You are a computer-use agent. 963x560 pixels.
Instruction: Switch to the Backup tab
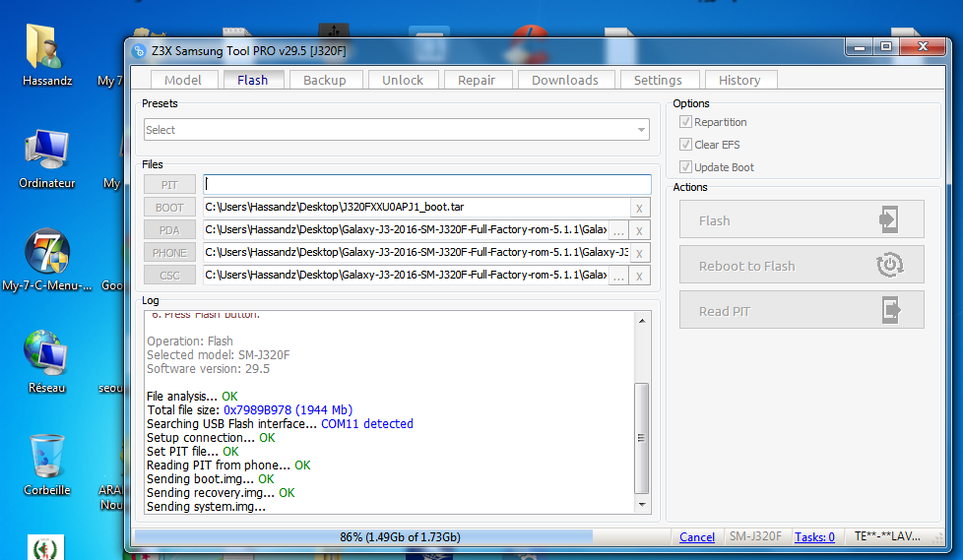(324, 80)
